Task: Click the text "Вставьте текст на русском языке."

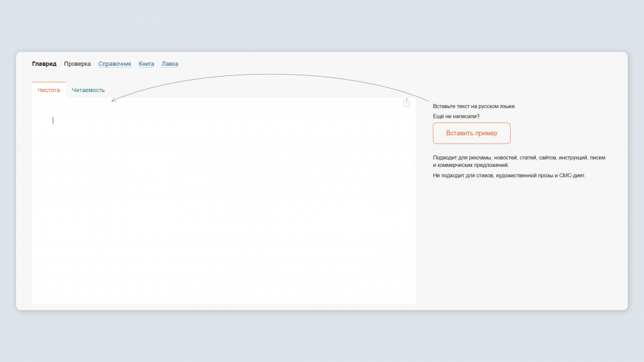Action: (x=475, y=106)
